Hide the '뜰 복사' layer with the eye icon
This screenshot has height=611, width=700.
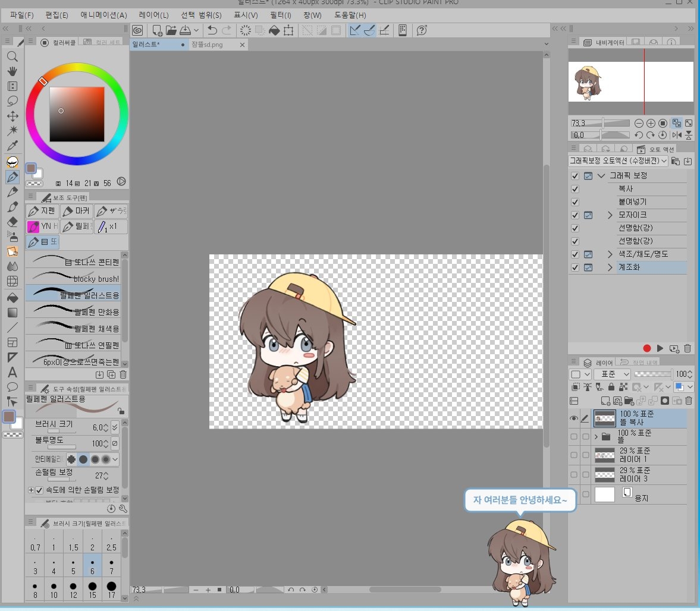pyautogui.click(x=574, y=418)
